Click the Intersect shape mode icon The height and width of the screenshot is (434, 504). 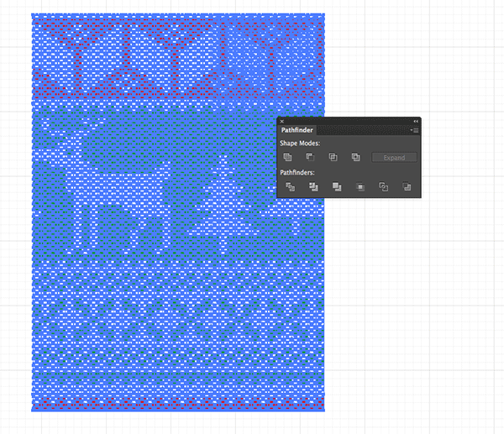[333, 157]
